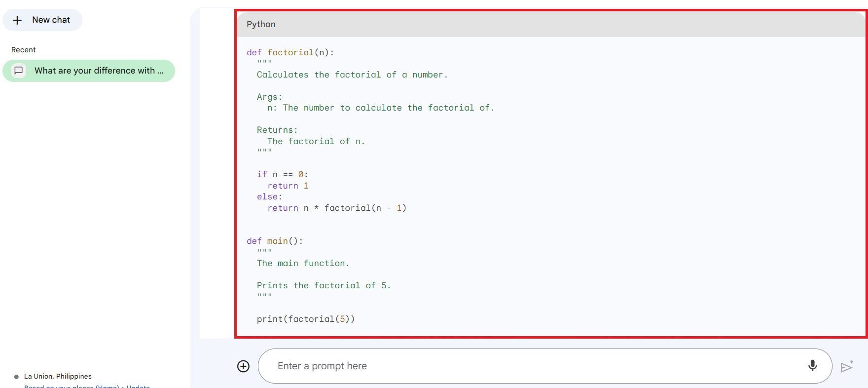This screenshot has height=388, width=868.
Task: Open the recent chat 'What are your difference with...'
Action: pos(89,71)
